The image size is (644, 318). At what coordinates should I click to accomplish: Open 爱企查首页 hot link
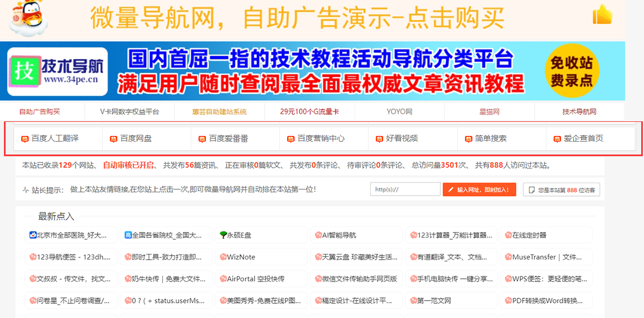pyautogui.click(x=583, y=139)
